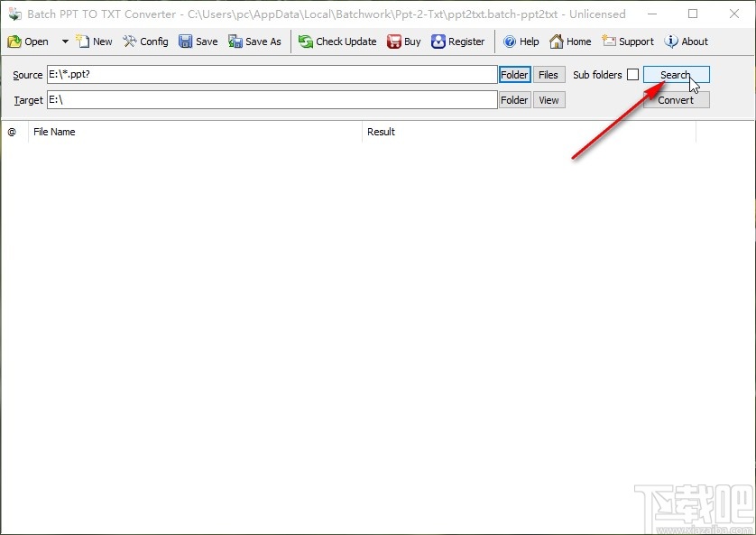The image size is (756, 535).
Task: Select the Save icon on toolbar
Action: pos(198,42)
